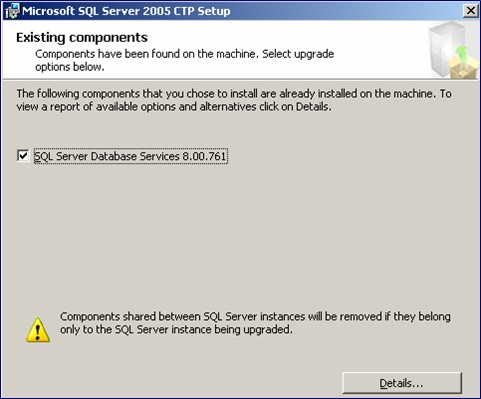Close the SQL Server 2005 CTP Setup window
481x399 pixels.
pos(471,11)
